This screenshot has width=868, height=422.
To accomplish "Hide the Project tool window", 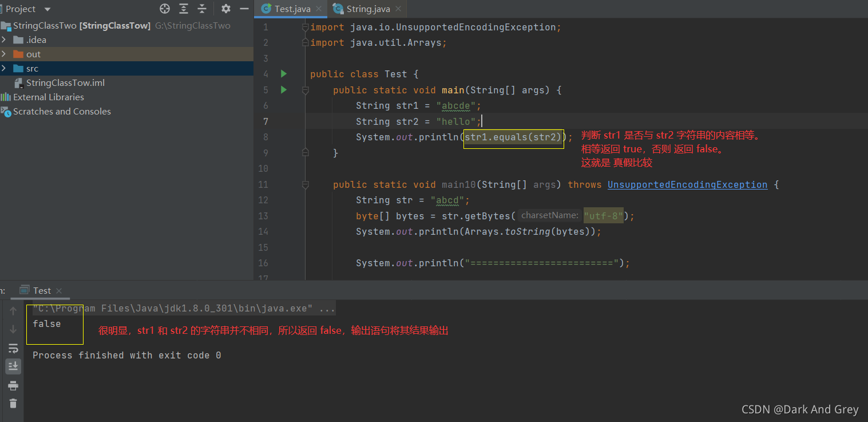I will click(244, 9).
